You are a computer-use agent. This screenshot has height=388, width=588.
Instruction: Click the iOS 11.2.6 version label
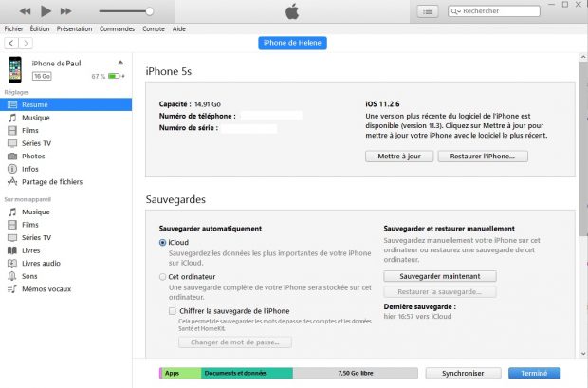pos(382,104)
